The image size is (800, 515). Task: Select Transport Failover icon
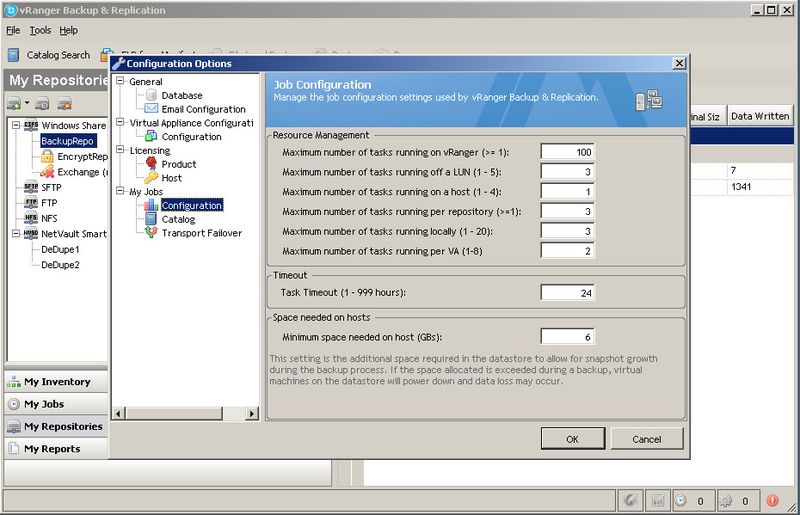click(x=151, y=232)
